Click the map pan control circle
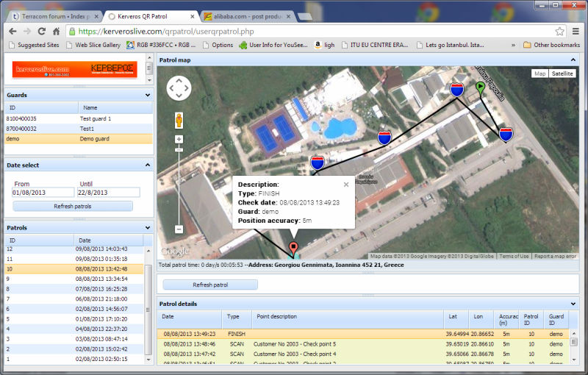Screen dimensions: 588x375 coord(179,88)
